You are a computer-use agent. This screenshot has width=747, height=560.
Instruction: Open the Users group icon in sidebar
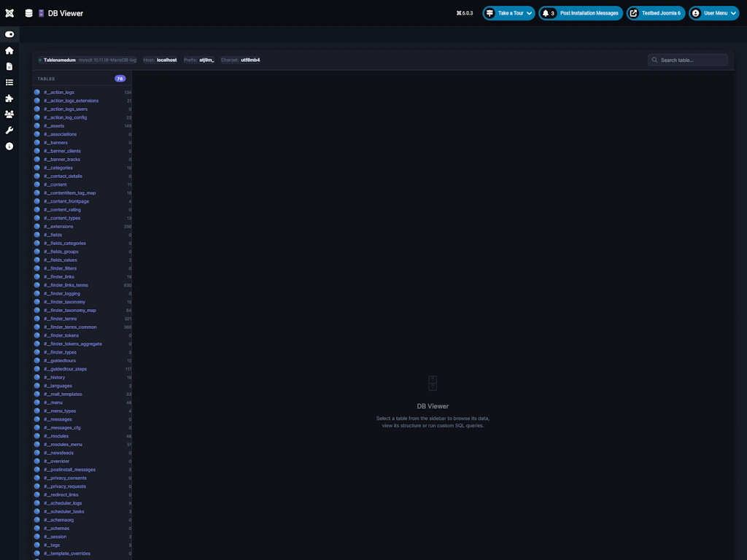9,114
